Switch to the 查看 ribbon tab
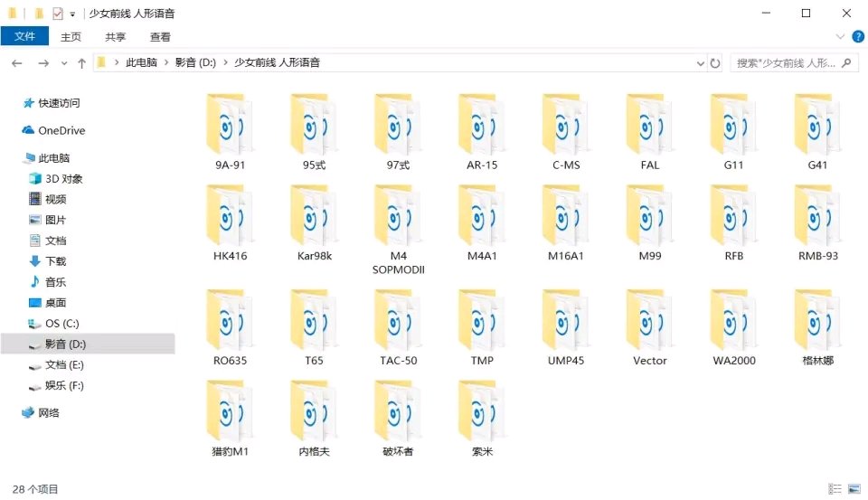This screenshot has width=868, height=500. point(160,36)
